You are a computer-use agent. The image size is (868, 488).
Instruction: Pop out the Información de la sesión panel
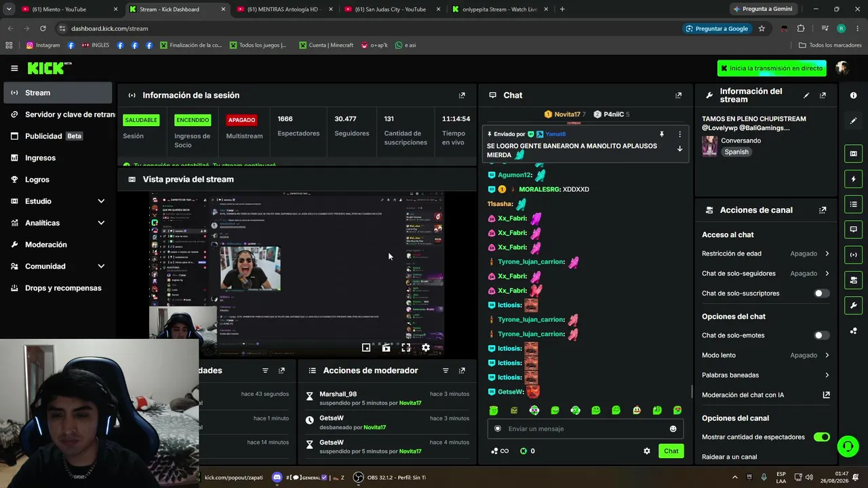(462, 96)
